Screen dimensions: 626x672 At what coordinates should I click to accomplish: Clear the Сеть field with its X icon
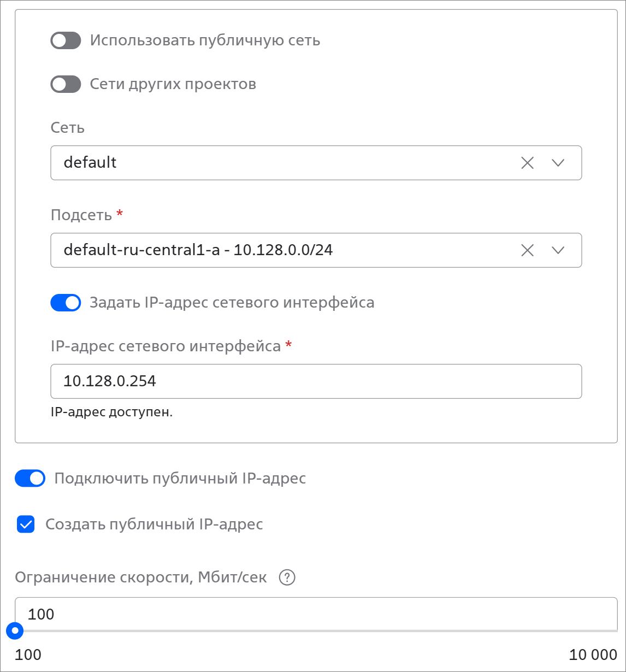[527, 163]
